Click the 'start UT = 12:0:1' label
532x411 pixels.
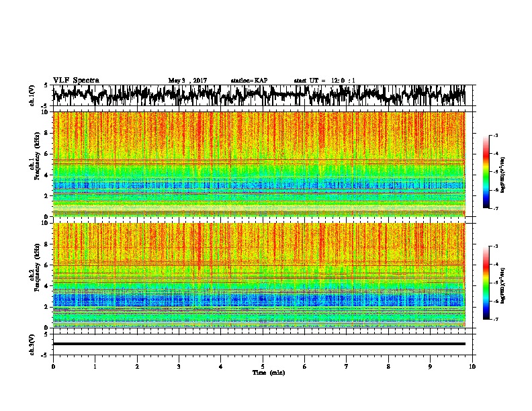[x=324, y=81]
